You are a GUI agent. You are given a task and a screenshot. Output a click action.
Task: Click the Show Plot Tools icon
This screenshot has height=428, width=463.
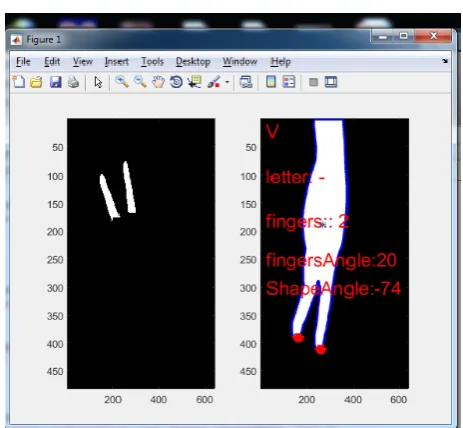click(331, 82)
